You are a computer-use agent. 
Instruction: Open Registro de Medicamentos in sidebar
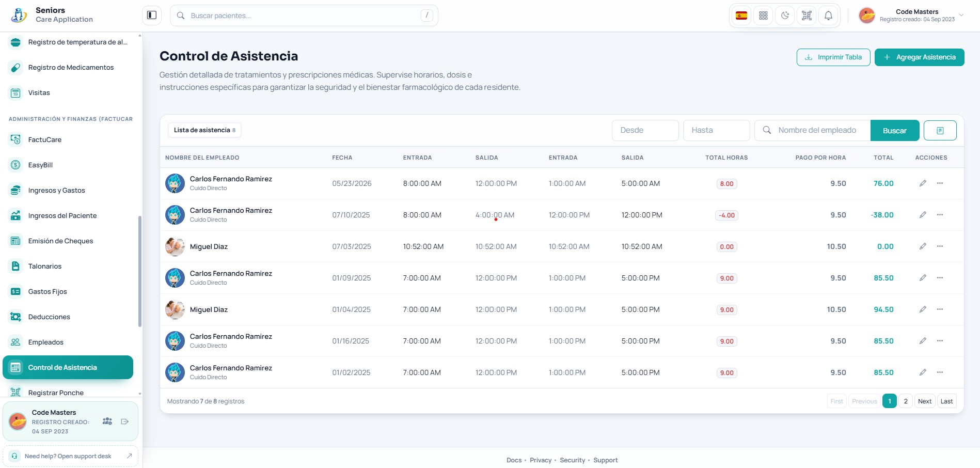[x=68, y=68]
